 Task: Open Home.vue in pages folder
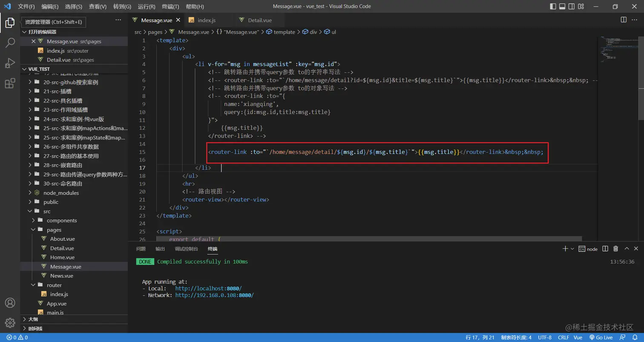click(62, 257)
